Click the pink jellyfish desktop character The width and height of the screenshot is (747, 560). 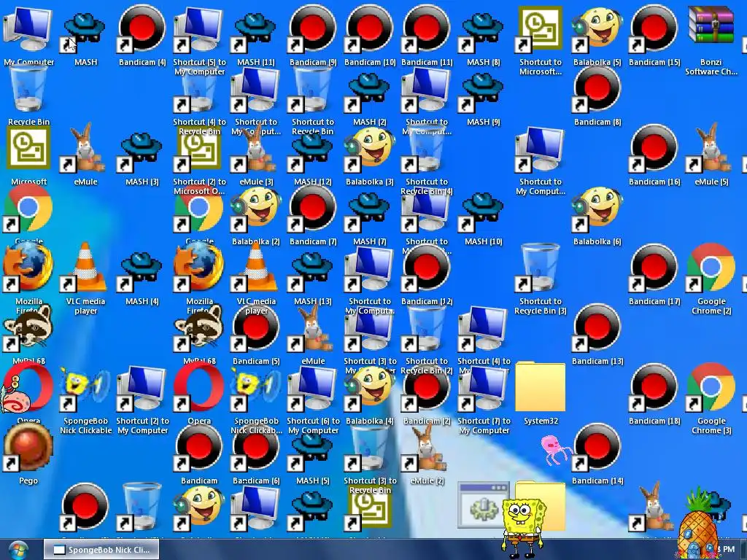554,449
